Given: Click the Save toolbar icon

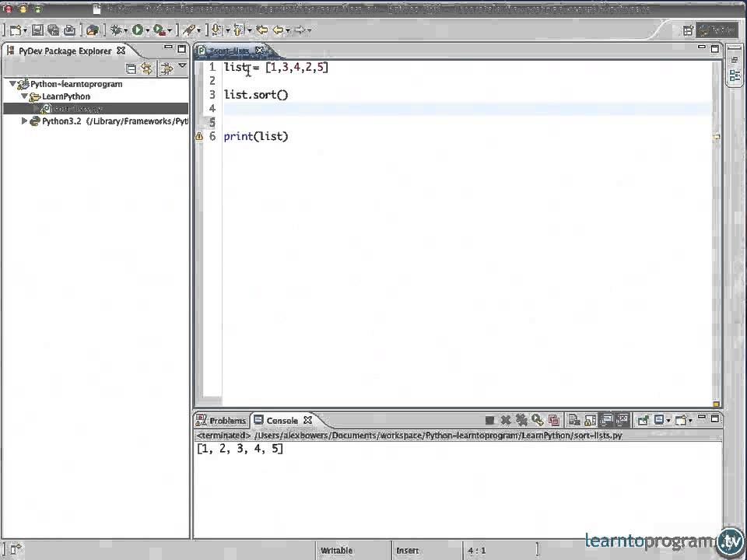Looking at the screenshot, I should click(37, 30).
